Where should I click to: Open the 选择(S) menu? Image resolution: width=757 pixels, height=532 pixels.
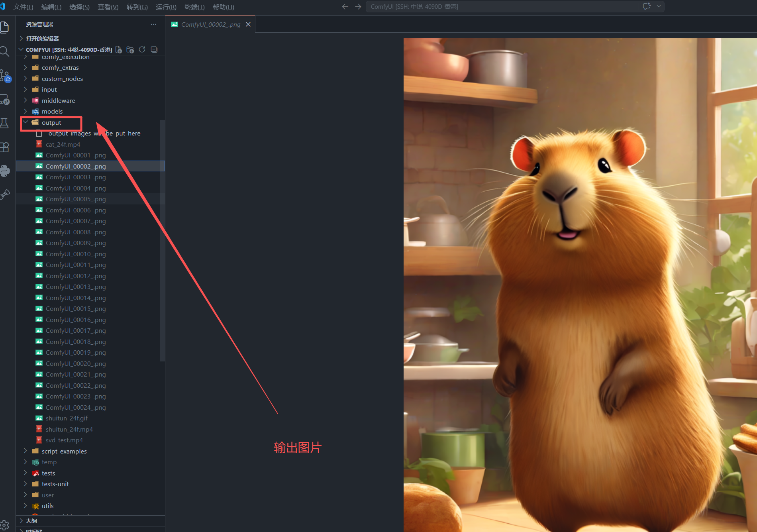79,7
